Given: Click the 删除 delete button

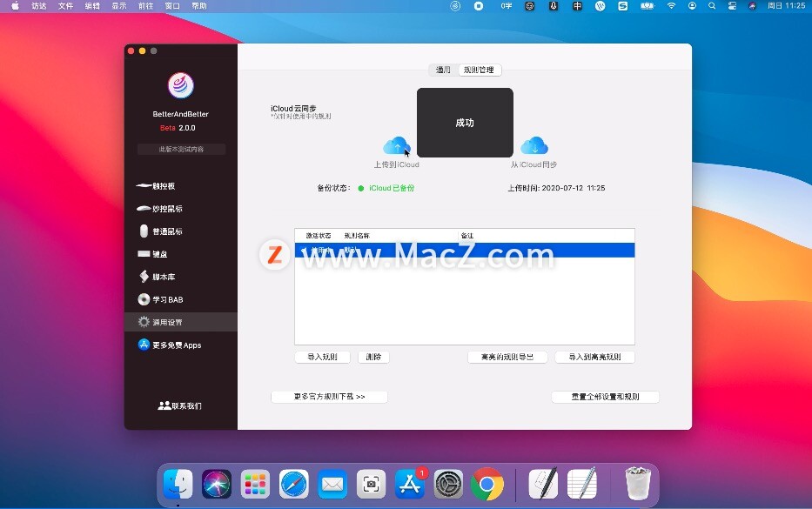Looking at the screenshot, I should pyautogui.click(x=373, y=357).
